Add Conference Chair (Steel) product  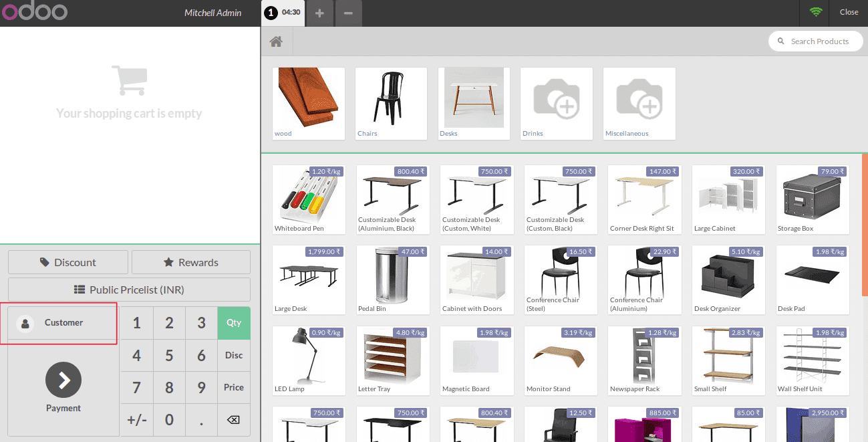(x=561, y=280)
